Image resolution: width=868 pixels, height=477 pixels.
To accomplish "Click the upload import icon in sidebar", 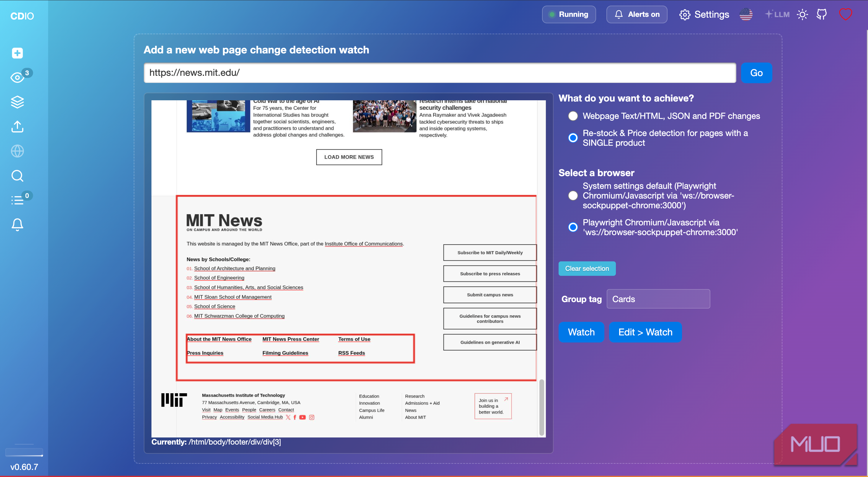I will click(x=17, y=127).
